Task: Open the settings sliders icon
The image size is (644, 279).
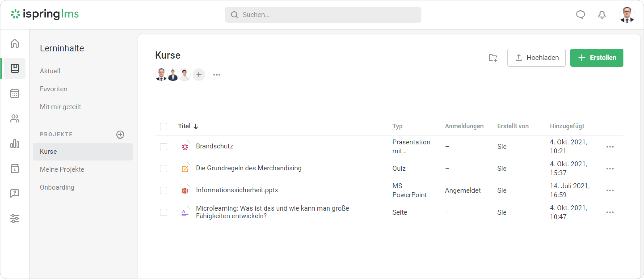Action: pyautogui.click(x=15, y=218)
